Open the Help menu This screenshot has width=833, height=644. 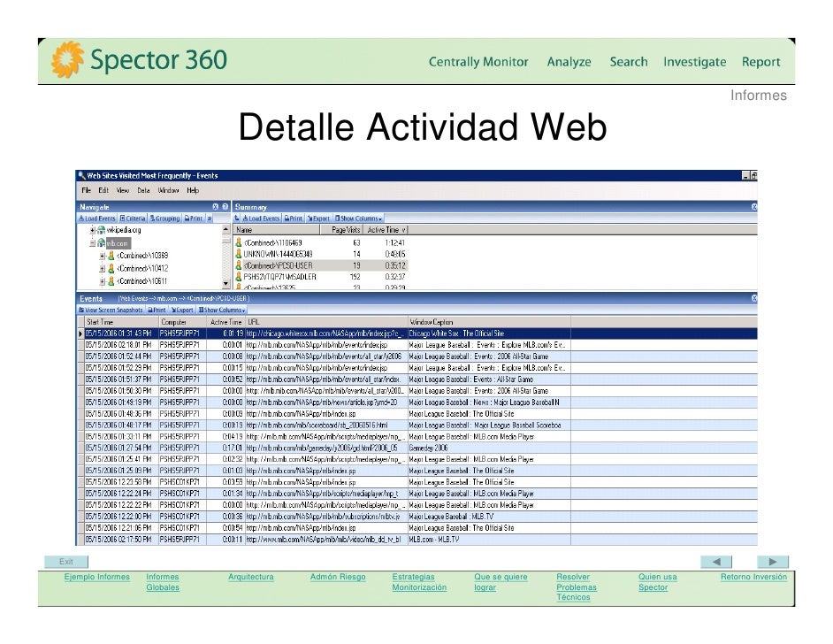[x=193, y=190]
